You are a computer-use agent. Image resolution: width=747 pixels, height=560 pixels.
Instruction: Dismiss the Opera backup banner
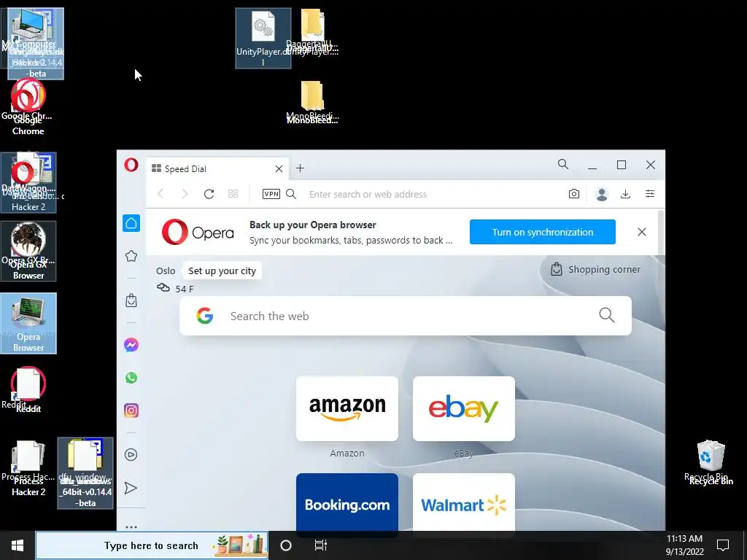(642, 232)
